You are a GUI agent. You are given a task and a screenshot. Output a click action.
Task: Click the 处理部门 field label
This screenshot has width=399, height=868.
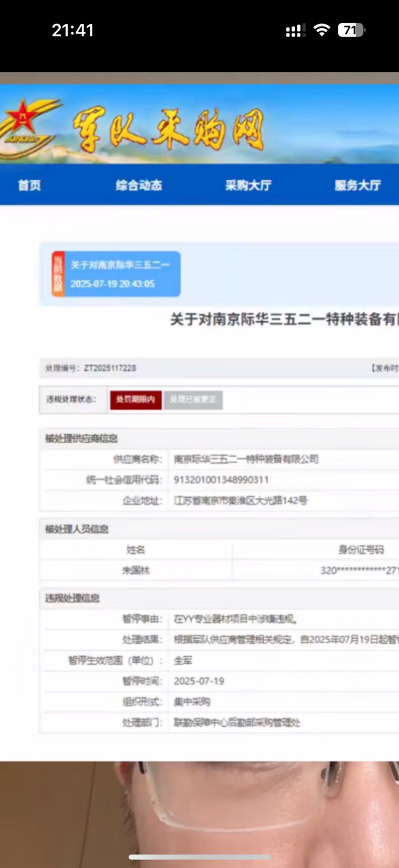pos(143,723)
